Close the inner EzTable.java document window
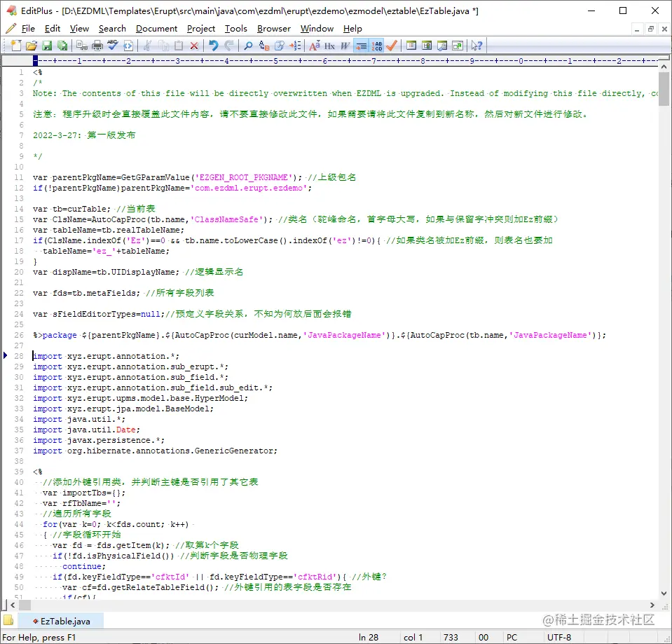 [664, 29]
